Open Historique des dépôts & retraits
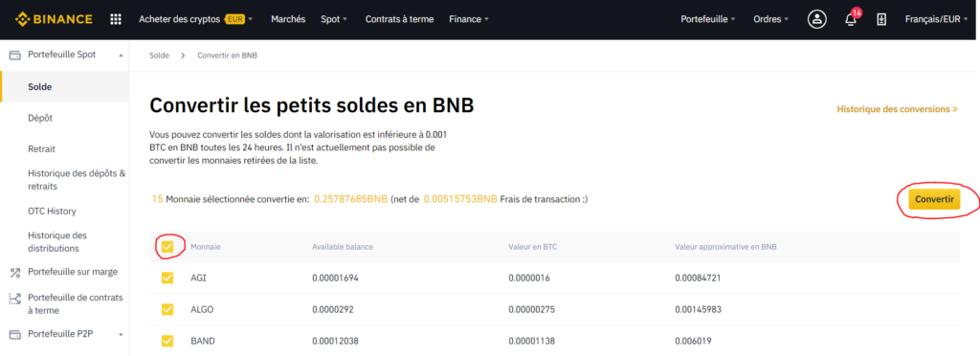Screen dimensions: 980x356 pyautogui.click(x=77, y=180)
